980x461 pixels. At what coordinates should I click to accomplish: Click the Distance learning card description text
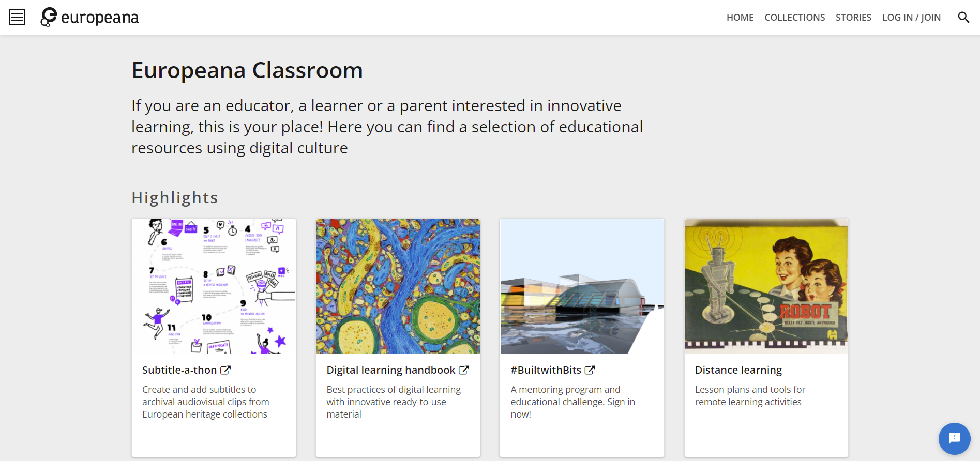(749, 396)
